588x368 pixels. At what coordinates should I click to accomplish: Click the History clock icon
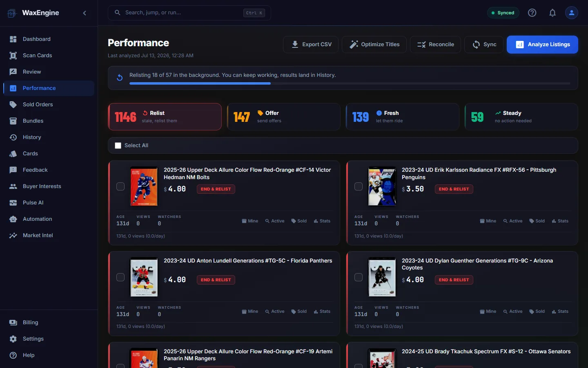coord(13,137)
